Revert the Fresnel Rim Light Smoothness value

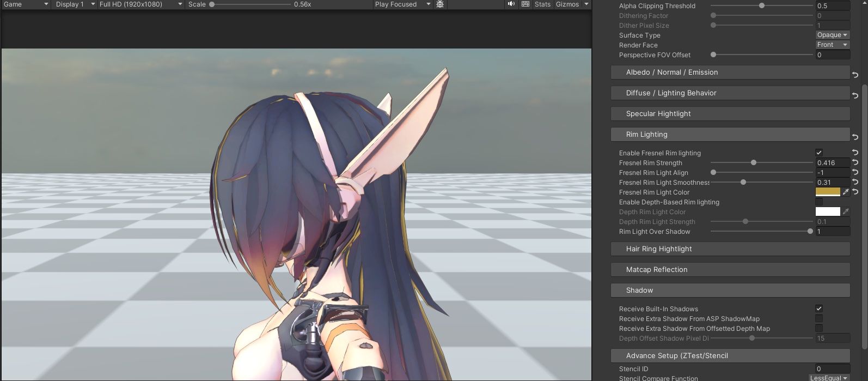pos(855,183)
